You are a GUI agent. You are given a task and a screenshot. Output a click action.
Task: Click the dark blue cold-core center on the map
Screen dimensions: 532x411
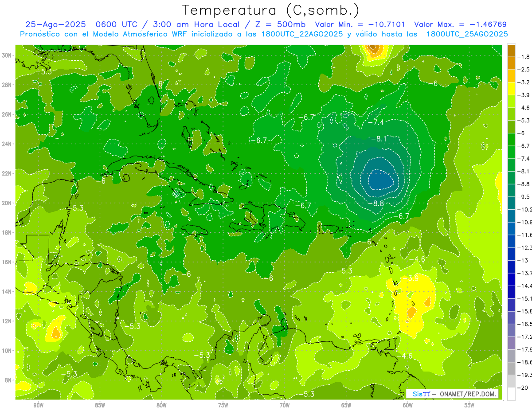381,180
